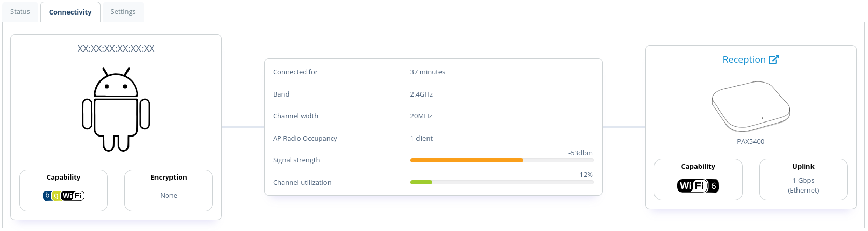The height and width of the screenshot is (231, 868).
Task: Click the 12% utilization reading
Action: [586, 175]
